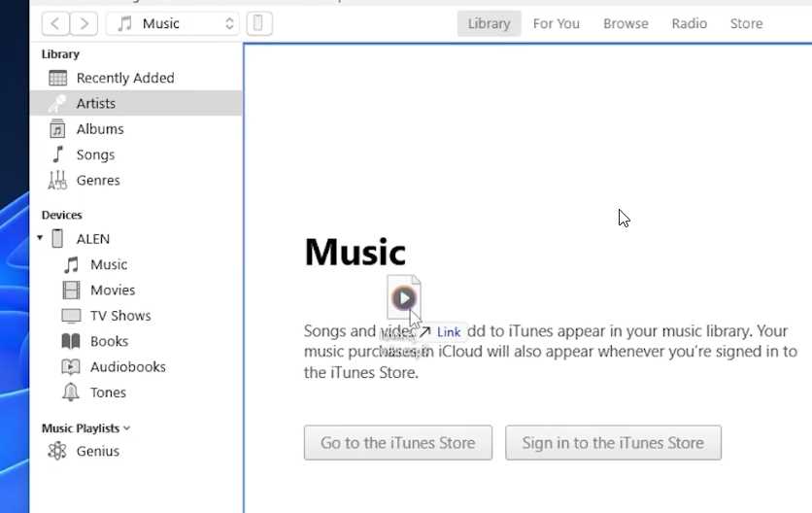Image resolution: width=812 pixels, height=513 pixels.
Task: Select Movies under the ALEN device
Action: pyautogui.click(x=113, y=291)
